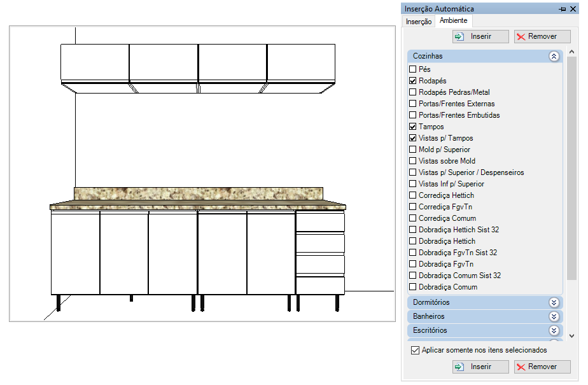Click the top Remover button
The width and height of the screenshot is (588, 385).
(x=542, y=36)
